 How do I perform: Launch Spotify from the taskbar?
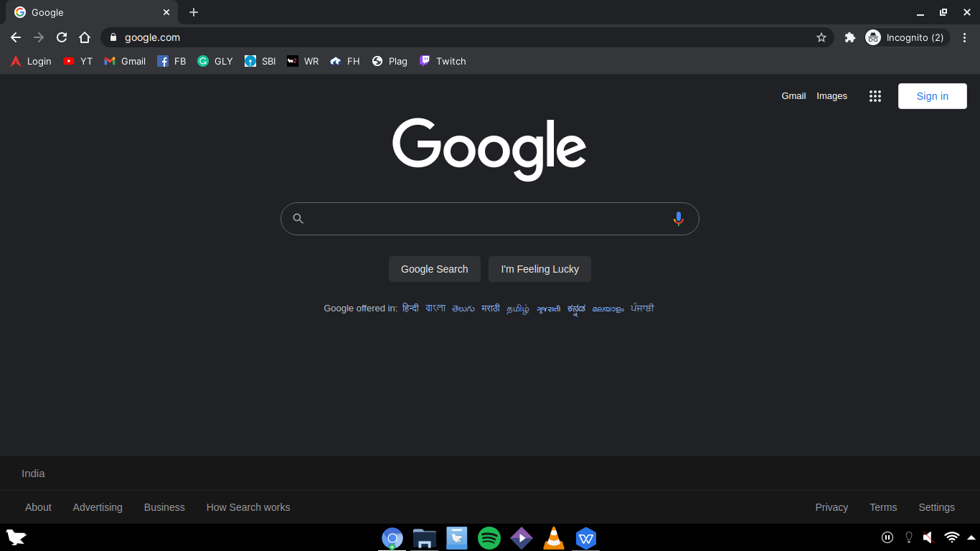click(x=489, y=538)
